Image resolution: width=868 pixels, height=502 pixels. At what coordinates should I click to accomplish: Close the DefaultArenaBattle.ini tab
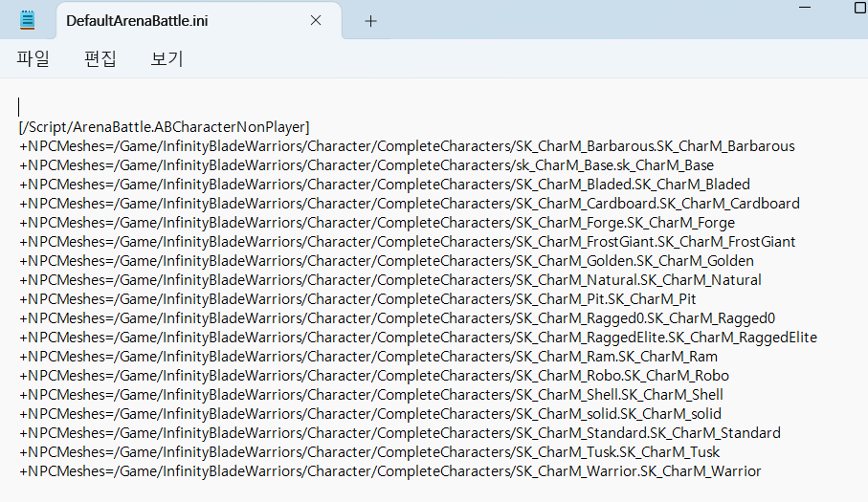[316, 20]
